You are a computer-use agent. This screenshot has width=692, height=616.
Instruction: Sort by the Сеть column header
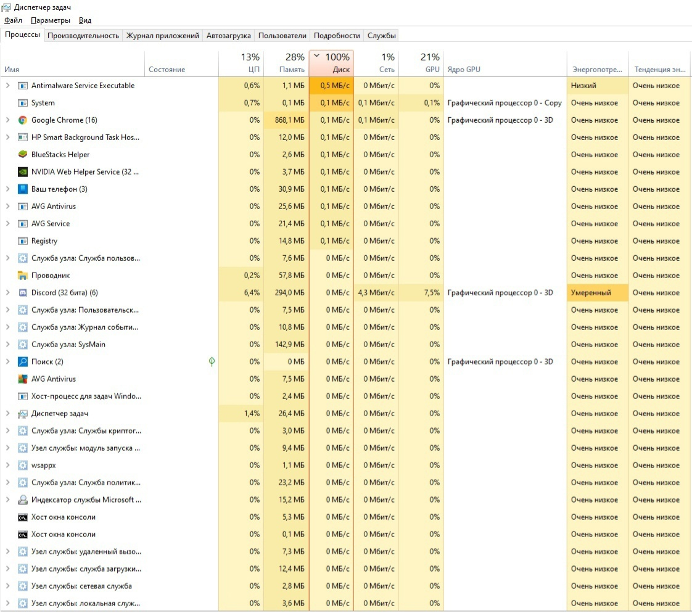[376, 63]
